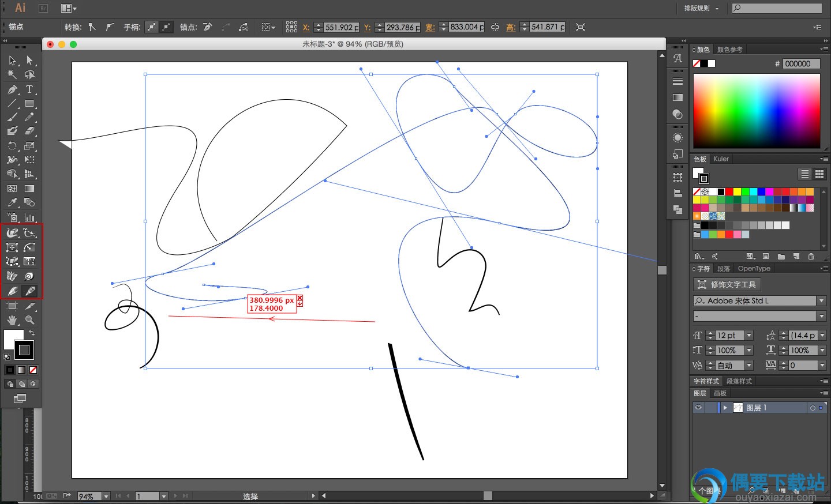Screen dimensions: 831x504
Task: Click the hex color field 000000
Action: (801, 63)
